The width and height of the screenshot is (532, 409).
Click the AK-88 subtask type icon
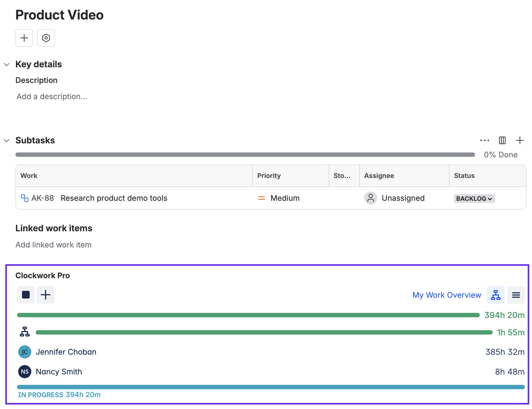tap(25, 198)
